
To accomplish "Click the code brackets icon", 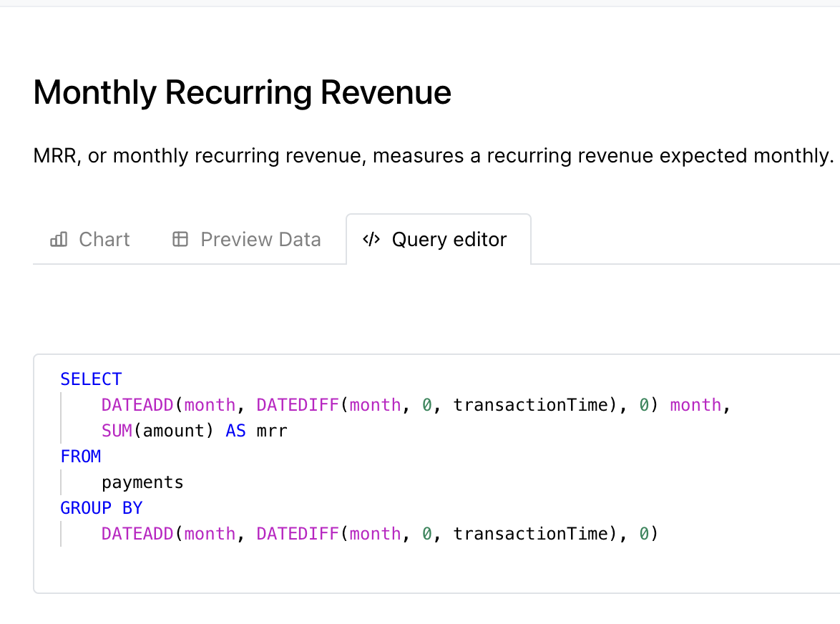I will [371, 240].
